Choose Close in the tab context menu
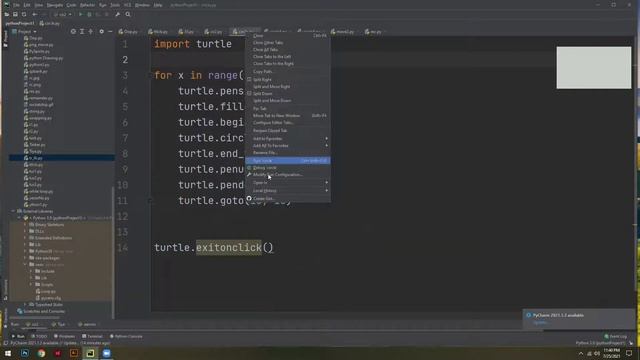This screenshot has height=360, width=640. [288, 36]
